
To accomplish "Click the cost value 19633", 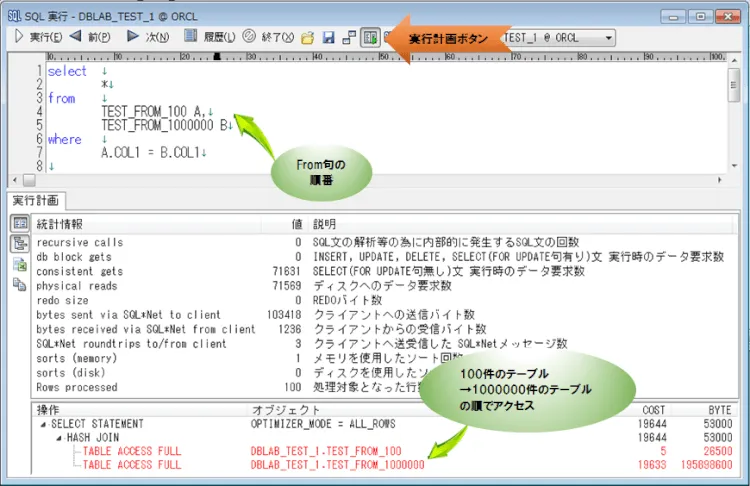I will point(652,464).
